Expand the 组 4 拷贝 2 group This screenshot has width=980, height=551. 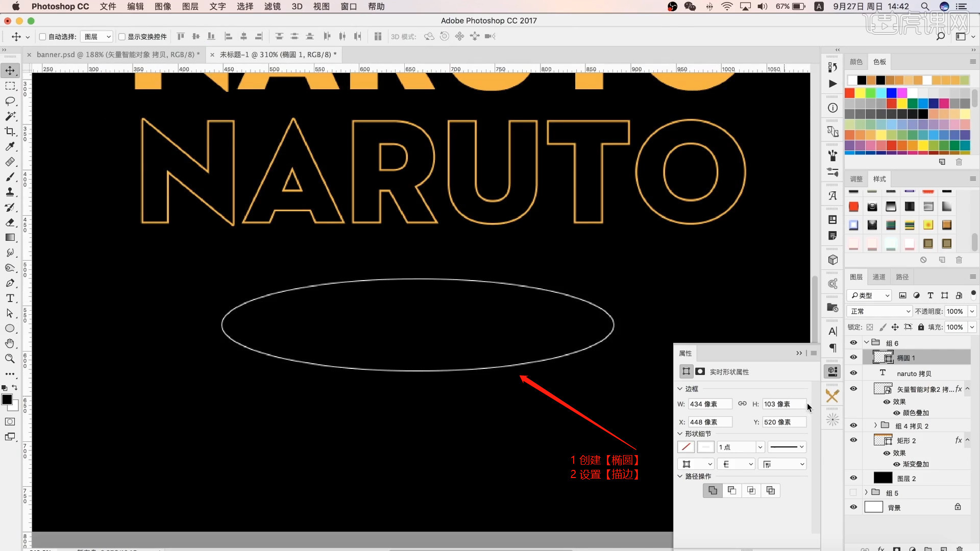pyautogui.click(x=875, y=425)
